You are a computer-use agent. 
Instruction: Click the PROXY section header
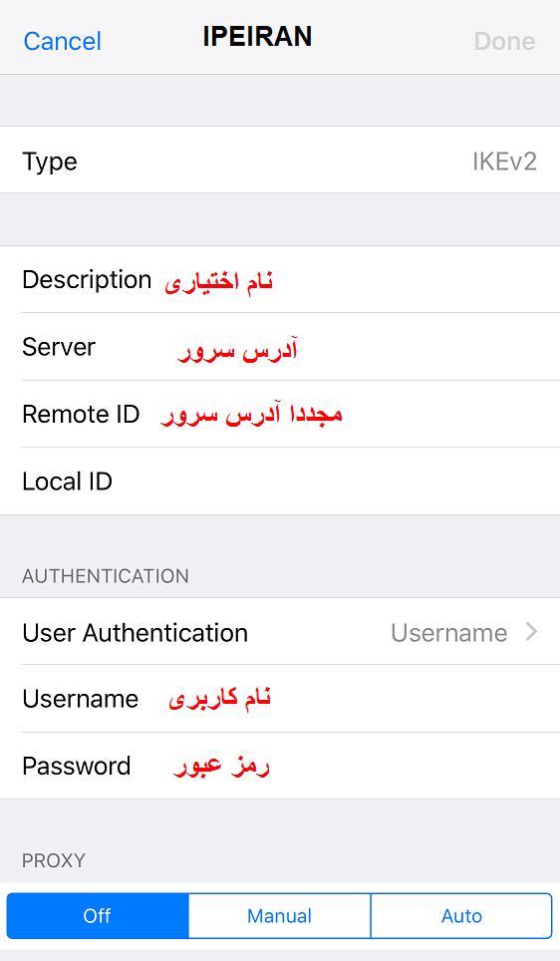[x=53, y=860]
